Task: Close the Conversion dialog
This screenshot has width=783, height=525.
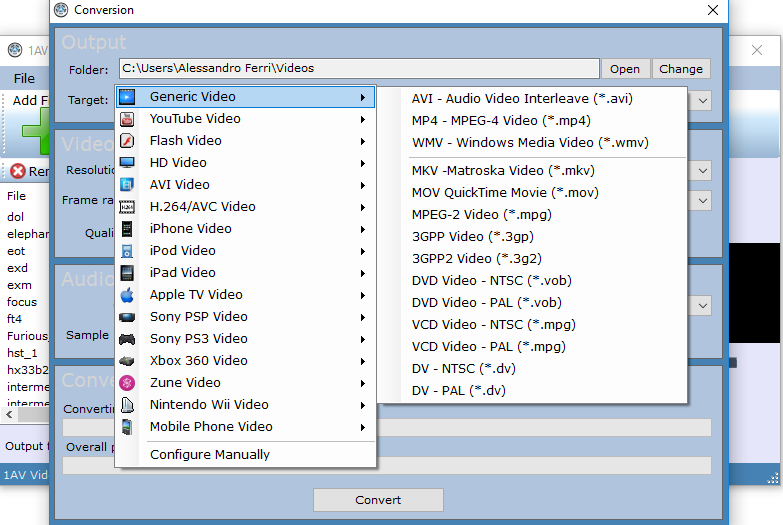Action: tap(713, 10)
